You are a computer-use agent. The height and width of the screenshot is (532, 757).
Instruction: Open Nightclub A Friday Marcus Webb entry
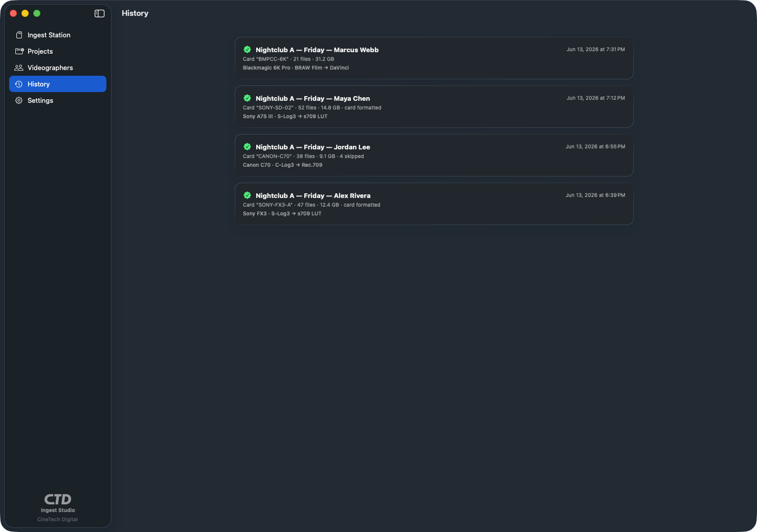434,58
